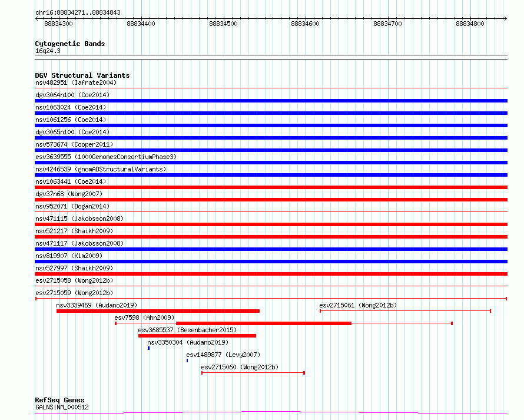Click the 88834300 ruler position
The image size is (524, 420).
pyautogui.click(x=58, y=24)
